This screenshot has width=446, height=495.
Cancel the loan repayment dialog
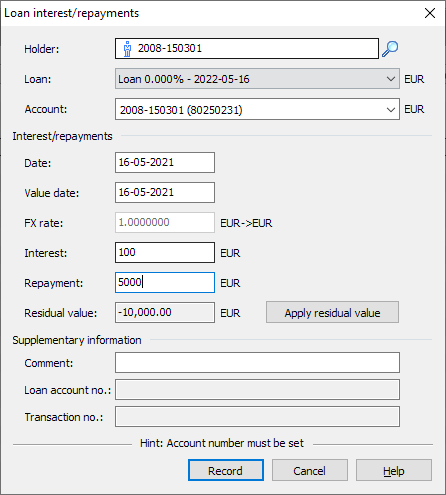pos(310,470)
